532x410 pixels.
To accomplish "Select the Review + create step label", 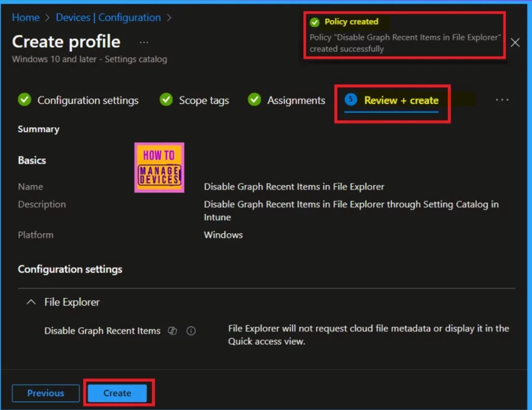I will tap(401, 100).
